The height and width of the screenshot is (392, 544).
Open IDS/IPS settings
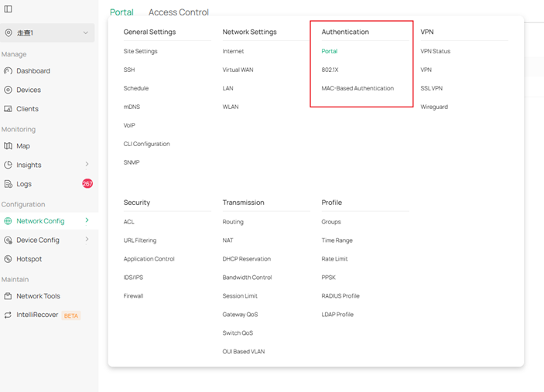click(133, 278)
